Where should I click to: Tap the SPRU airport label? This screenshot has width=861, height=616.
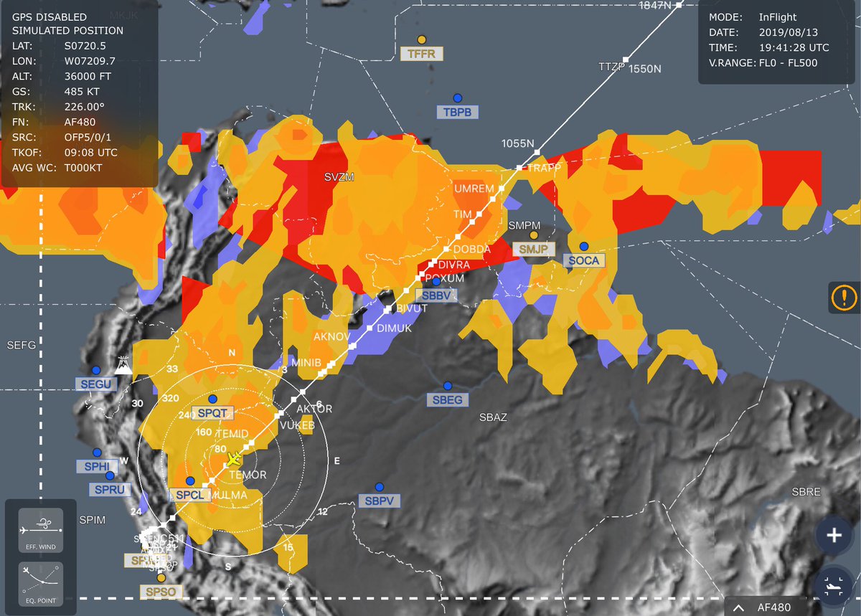click(x=109, y=490)
